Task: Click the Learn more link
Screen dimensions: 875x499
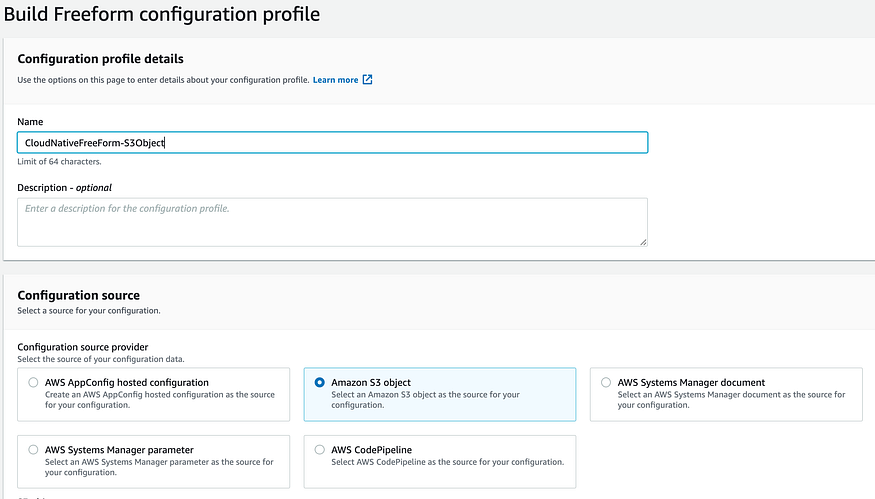Action: pos(335,80)
